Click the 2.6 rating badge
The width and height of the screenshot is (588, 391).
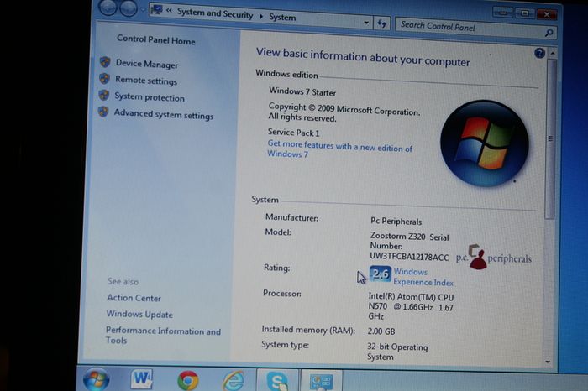(381, 274)
